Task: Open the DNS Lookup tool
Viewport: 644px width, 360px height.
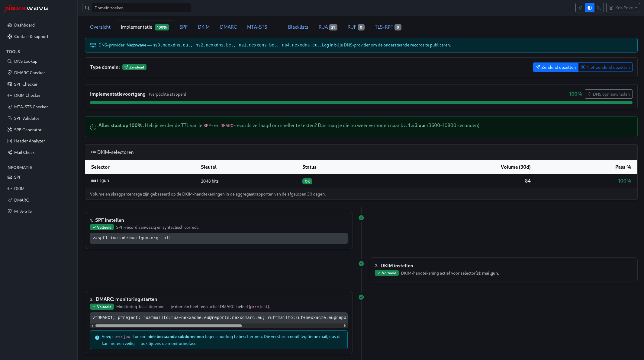Action: click(26, 61)
